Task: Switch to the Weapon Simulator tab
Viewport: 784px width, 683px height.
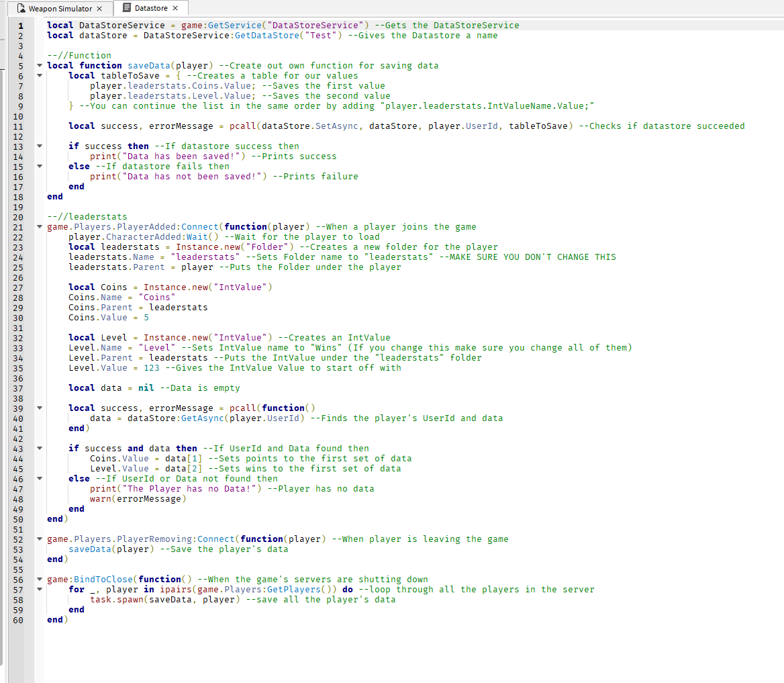Action: click(60, 9)
